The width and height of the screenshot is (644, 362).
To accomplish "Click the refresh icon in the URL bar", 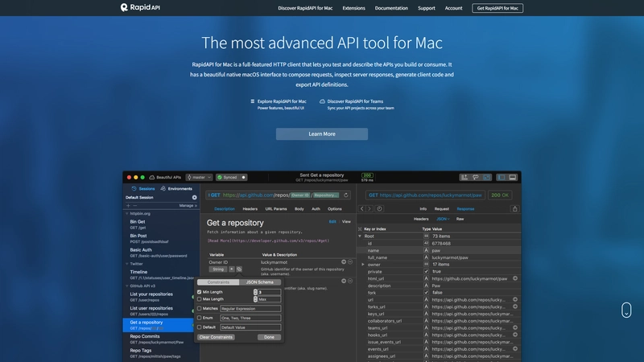I will coord(346,195).
